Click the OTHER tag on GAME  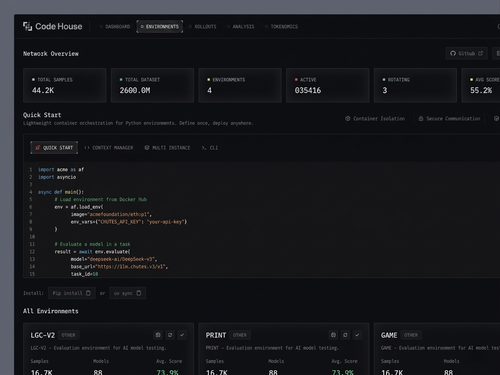pyautogui.click(x=411, y=335)
